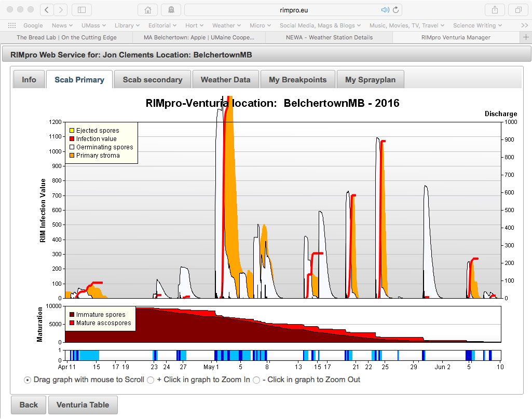This screenshot has height=420, width=532.
Task: Open the Weather Data tab
Action: coord(225,80)
